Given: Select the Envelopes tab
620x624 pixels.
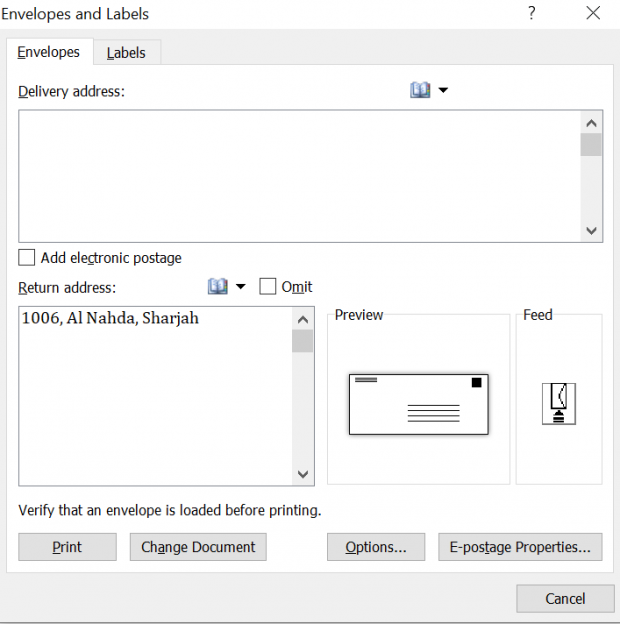Looking at the screenshot, I should [x=49, y=52].
